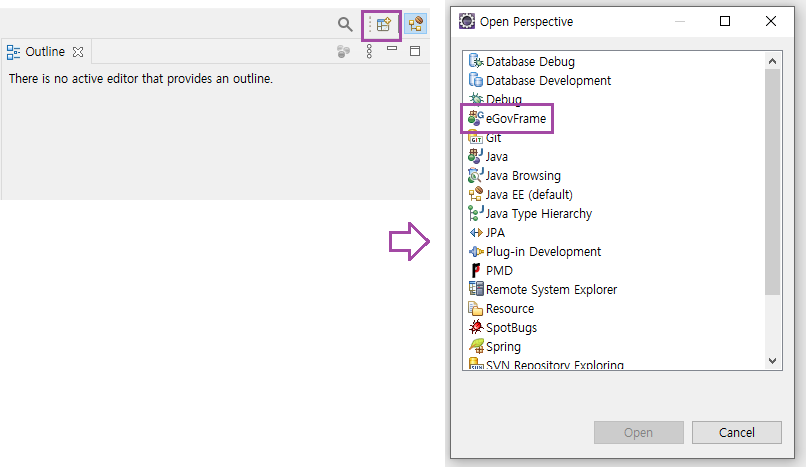806x468 pixels.
Task: Click the Database Development icon
Action: pyautogui.click(x=476, y=80)
